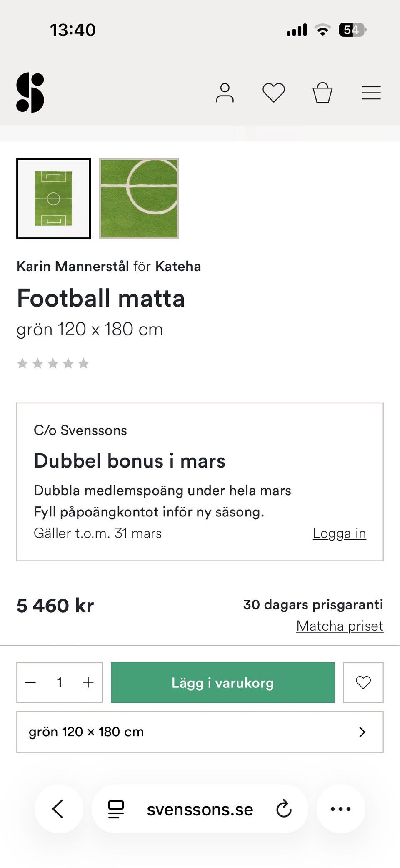This screenshot has height=868, width=400.
Task: Open the shopping basket icon
Action: (x=322, y=93)
